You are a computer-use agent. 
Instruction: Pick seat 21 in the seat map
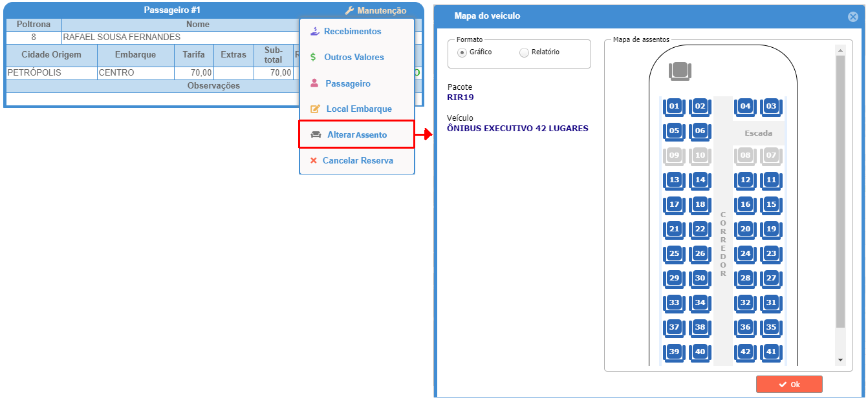pos(674,229)
